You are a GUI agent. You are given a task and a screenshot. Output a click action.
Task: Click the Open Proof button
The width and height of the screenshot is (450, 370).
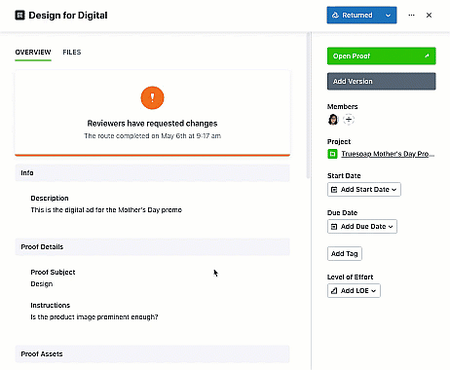(381, 56)
